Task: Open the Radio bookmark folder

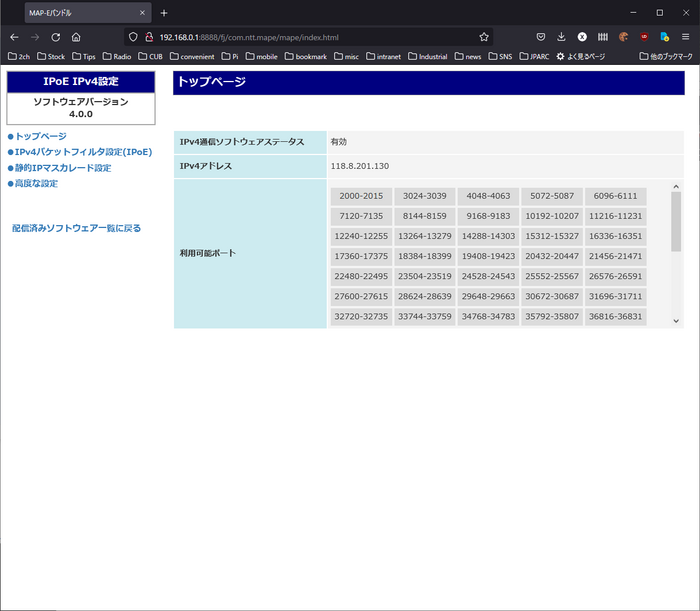Action: [117, 57]
